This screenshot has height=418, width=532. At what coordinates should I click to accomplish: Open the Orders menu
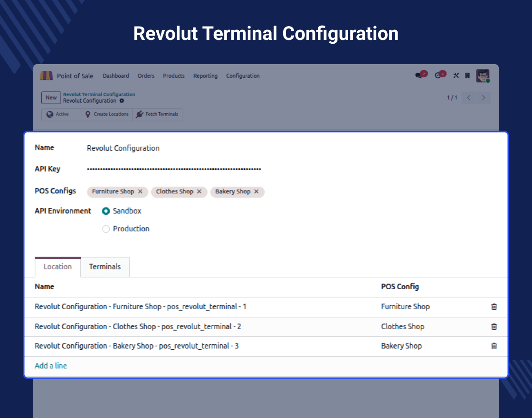146,76
